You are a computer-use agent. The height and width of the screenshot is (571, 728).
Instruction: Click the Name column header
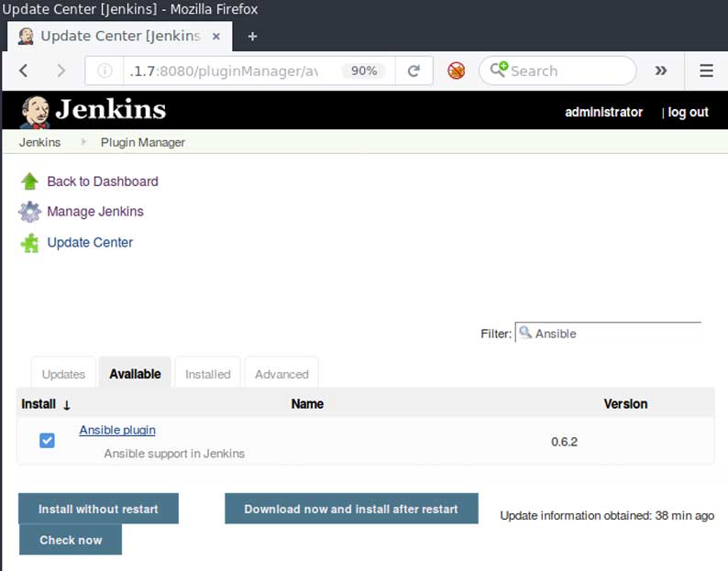(x=307, y=404)
